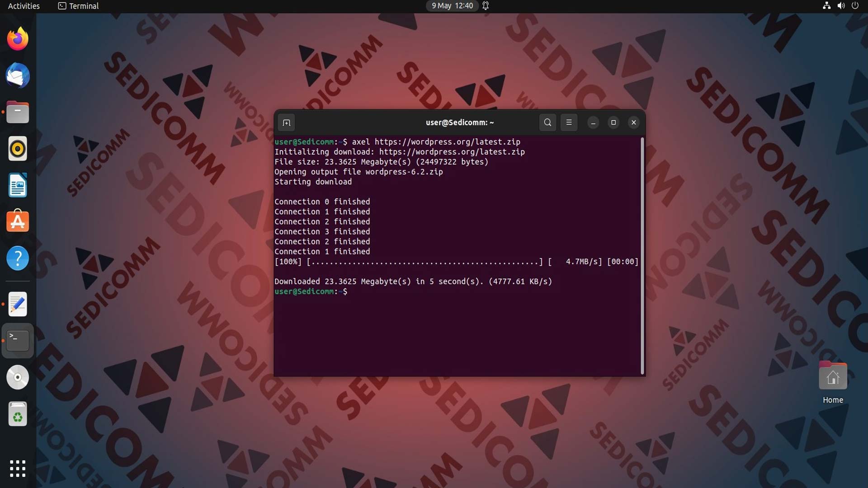The height and width of the screenshot is (488, 868).
Task: Open the Terminal app menu in top bar
Action: [x=78, y=6]
